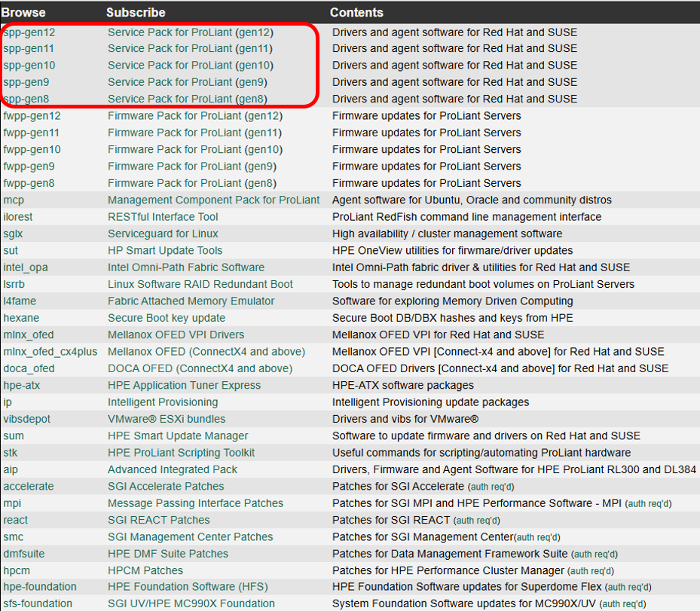Open Advanced Integrated Pack link

173,470
